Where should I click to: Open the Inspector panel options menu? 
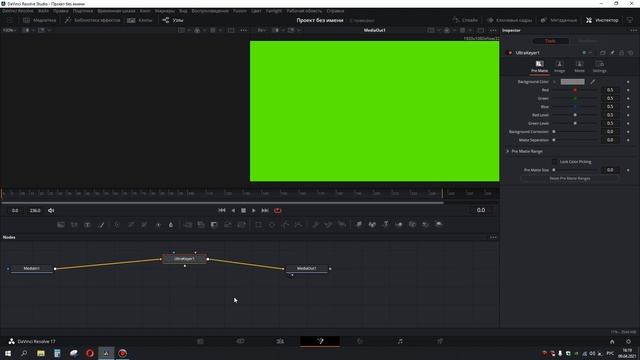[x=633, y=30]
